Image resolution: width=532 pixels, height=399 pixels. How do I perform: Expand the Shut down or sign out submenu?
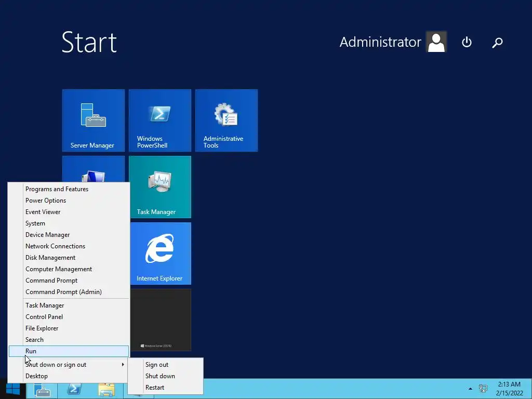[x=69, y=365]
